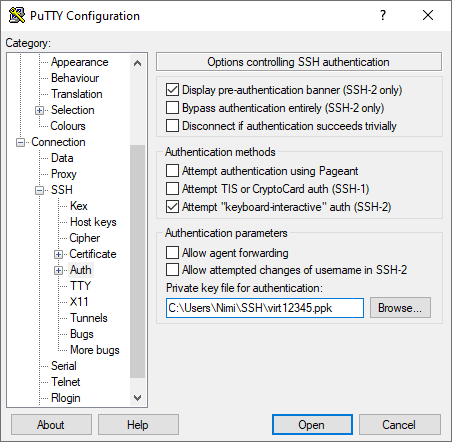Disable keyboard-interactive auth checkbox

coord(172,207)
